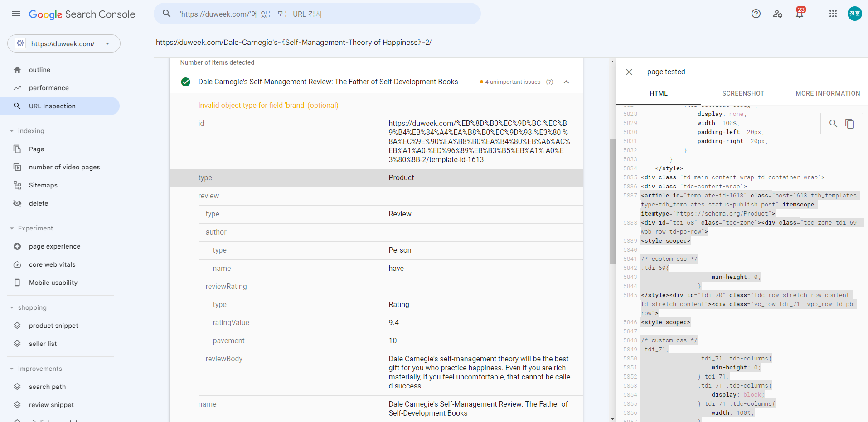Screen dimensions: 868x422
Task: Click the home icon beside outline
Action: pos(17,70)
